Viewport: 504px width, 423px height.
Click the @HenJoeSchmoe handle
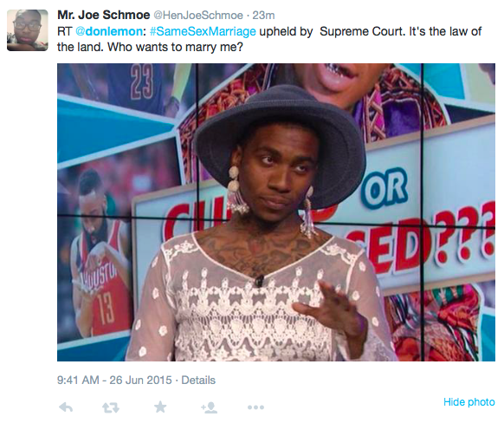pos(198,16)
